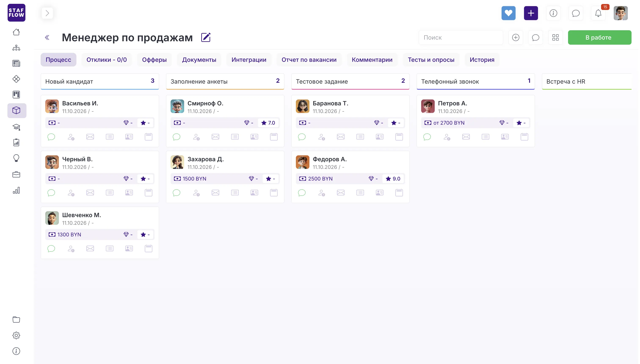The image size is (640, 364).
Task: Open the Отклики - 0/0 tab
Action: [106, 60]
